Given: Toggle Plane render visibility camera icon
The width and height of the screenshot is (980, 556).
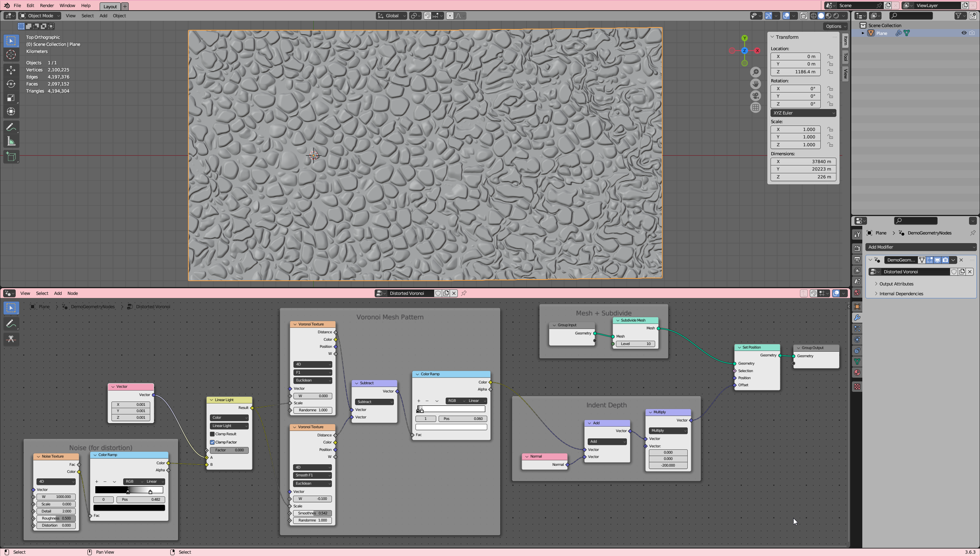Looking at the screenshot, I should (972, 33).
